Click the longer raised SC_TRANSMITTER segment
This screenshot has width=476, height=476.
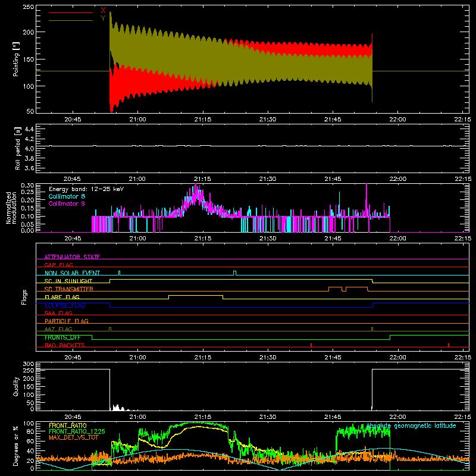pos(356,287)
